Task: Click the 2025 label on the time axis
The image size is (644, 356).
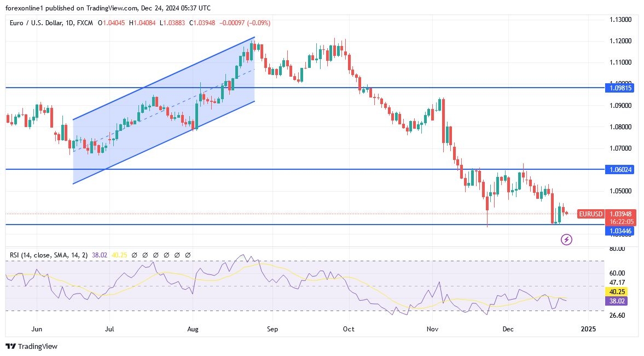Action: (589, 329)
